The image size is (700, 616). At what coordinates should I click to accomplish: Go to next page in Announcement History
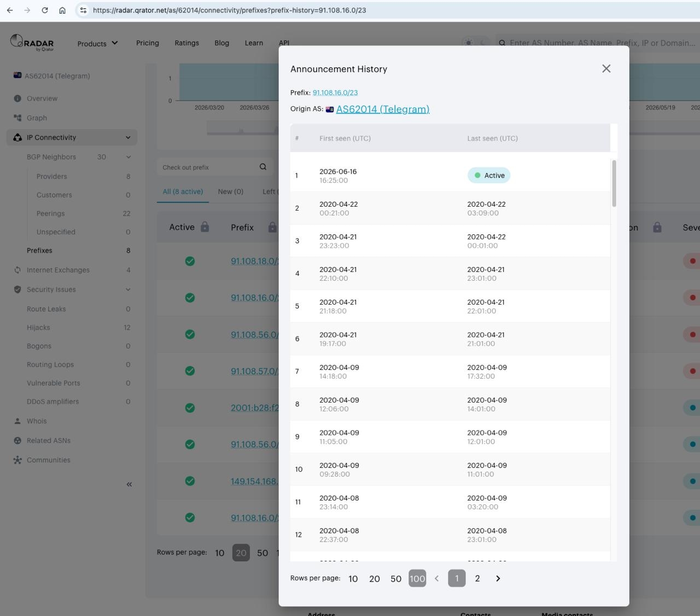498,578
